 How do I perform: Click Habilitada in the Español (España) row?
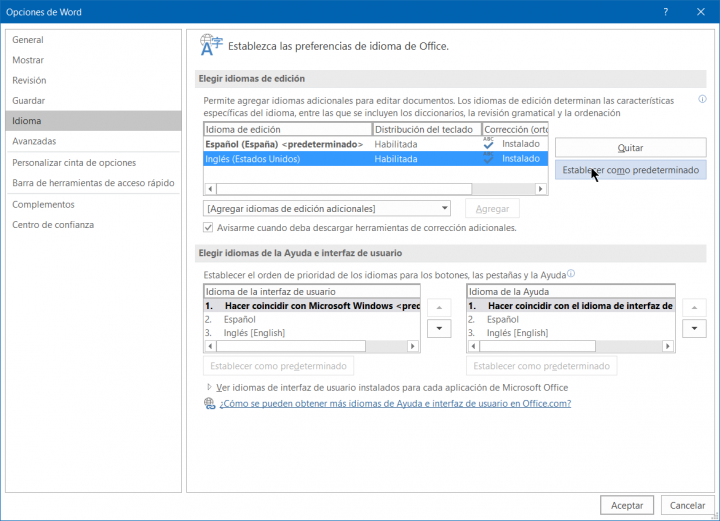point(396,144)
